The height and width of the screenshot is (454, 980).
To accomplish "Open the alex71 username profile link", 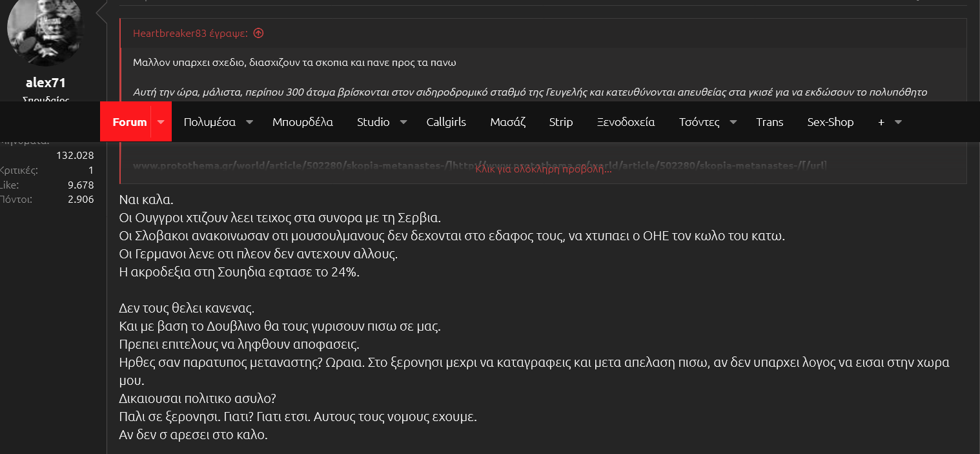I will click(45, 83).
